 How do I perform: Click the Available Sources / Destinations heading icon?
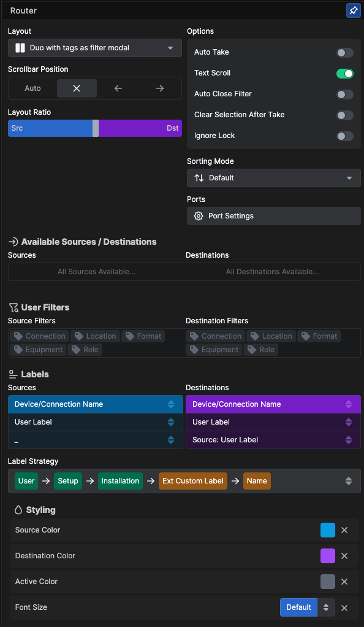click(x=13, y=242)
